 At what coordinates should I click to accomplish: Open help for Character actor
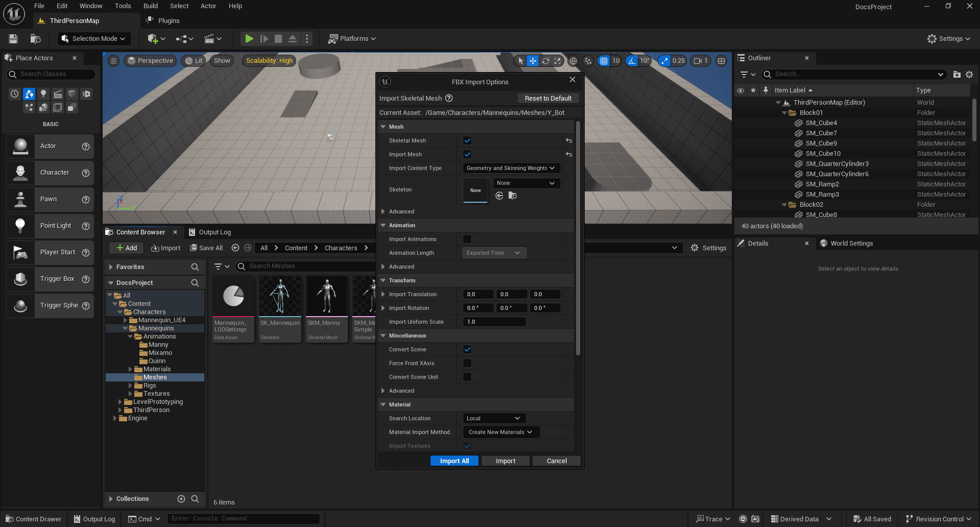tap(86, 173)
